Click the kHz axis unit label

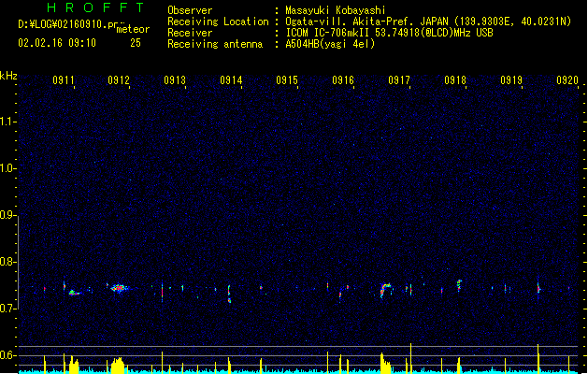click(8, 76)
